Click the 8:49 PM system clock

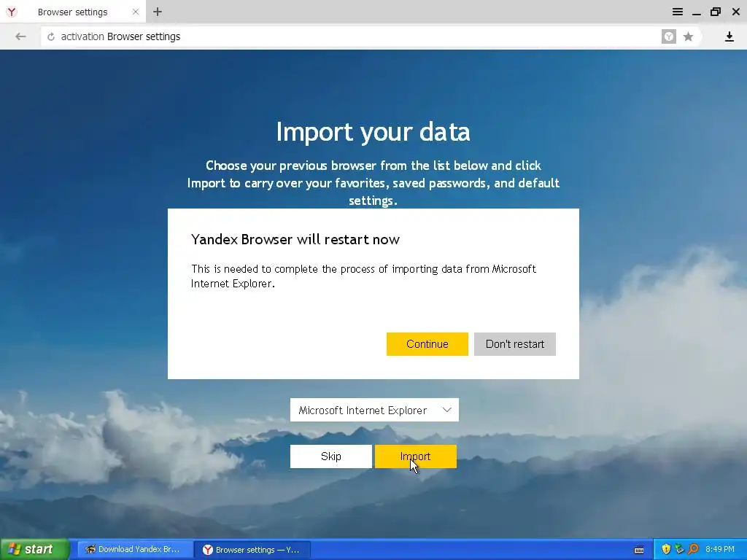coord(720,549)
